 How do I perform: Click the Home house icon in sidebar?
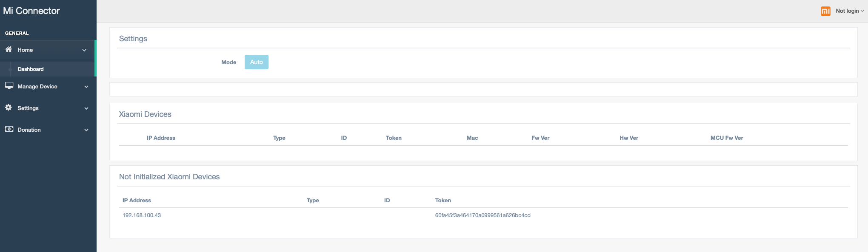tap(9, 49)
